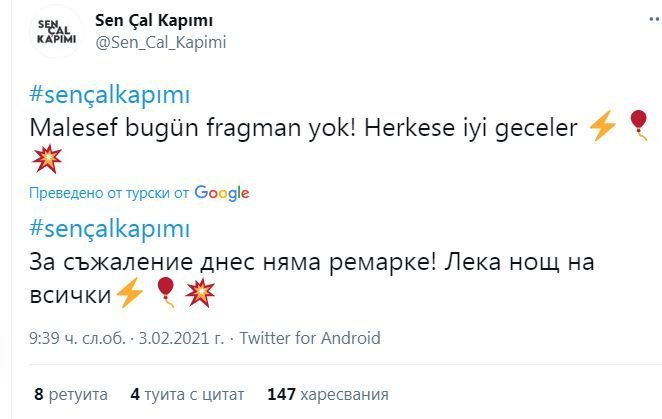View the 147 харесвания list
The image size is (662, 419).
click(x=328, y=394)
